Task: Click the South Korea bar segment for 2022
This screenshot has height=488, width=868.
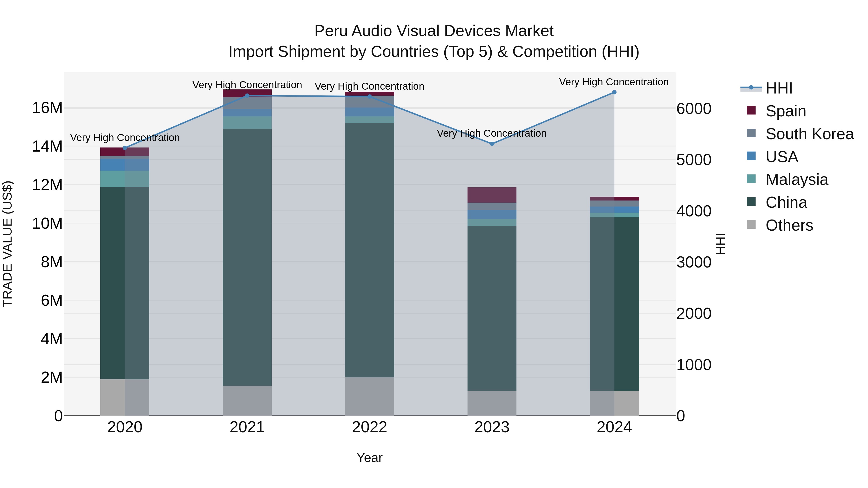Action: 369,102
